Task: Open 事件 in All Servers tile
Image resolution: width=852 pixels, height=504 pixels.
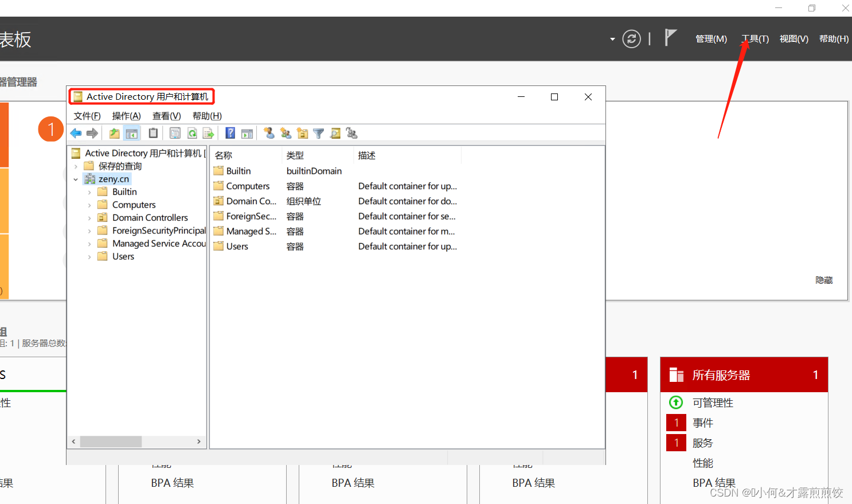Action: 703,423
